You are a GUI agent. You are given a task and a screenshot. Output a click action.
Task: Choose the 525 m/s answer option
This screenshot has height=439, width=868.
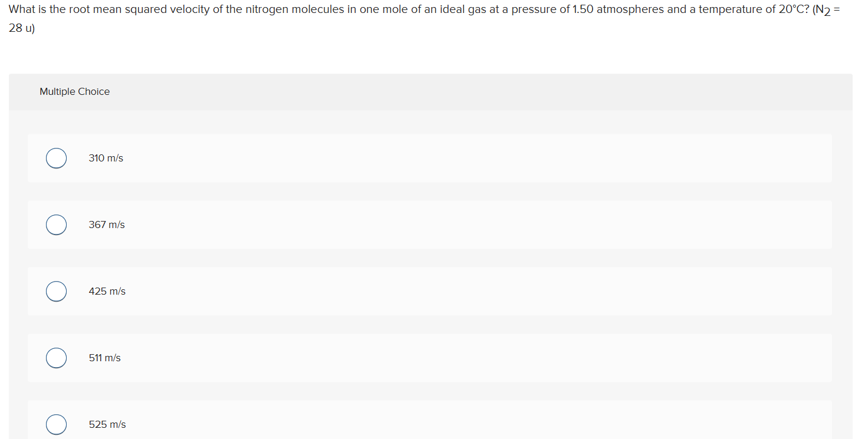pyautogui.click(x=107, y=424)
